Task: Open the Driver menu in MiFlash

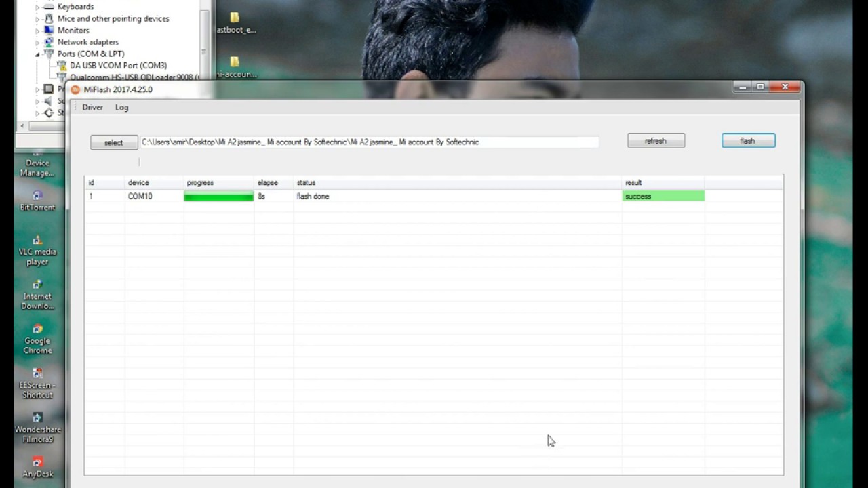Action: point(93,108)
